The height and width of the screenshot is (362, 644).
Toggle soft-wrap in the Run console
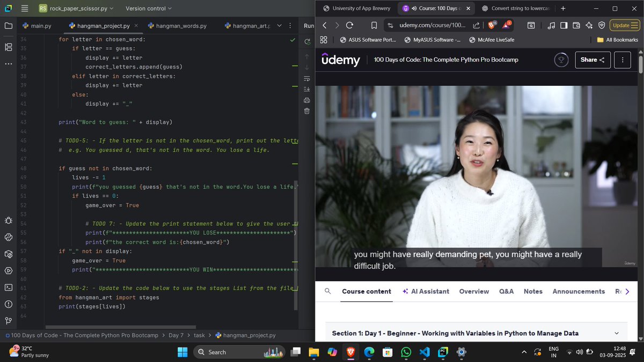tap(306, 78)
